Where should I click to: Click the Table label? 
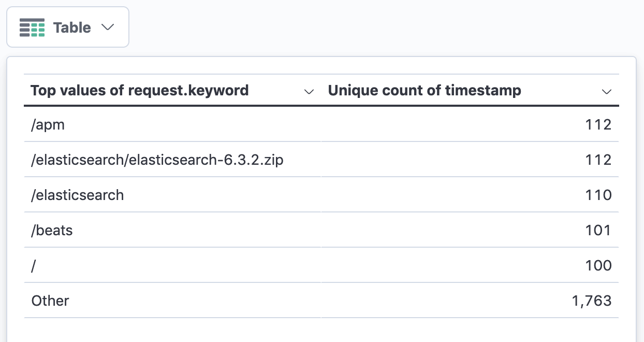coord(71,27)
